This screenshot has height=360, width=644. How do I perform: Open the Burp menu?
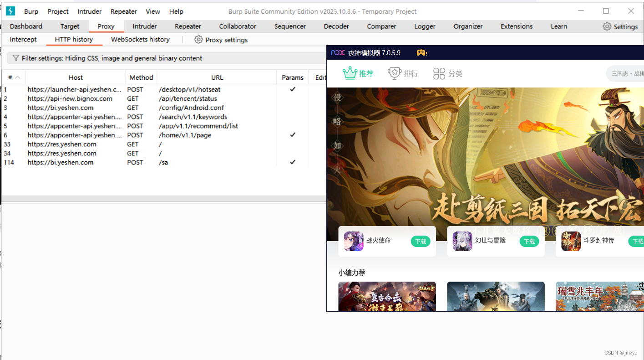[31, 11]
